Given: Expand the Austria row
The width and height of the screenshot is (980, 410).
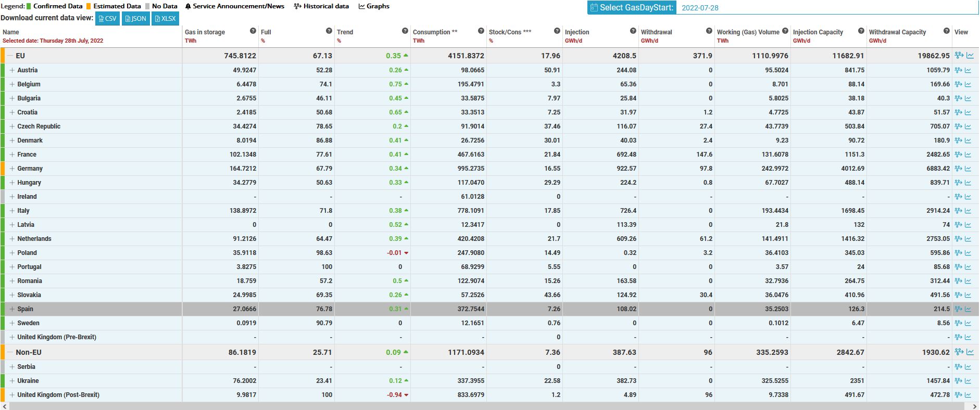Looking at the screenshot, I should tap(12, 70).
